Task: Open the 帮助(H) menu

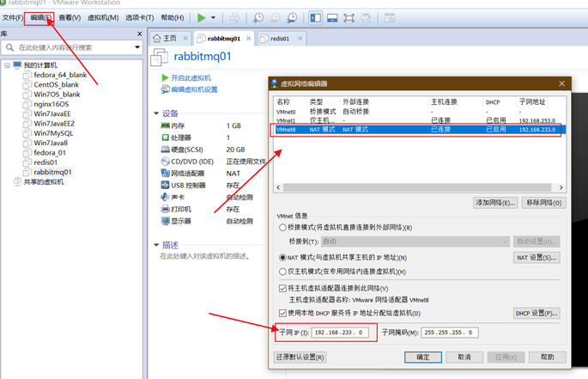Action: (173, 18)
